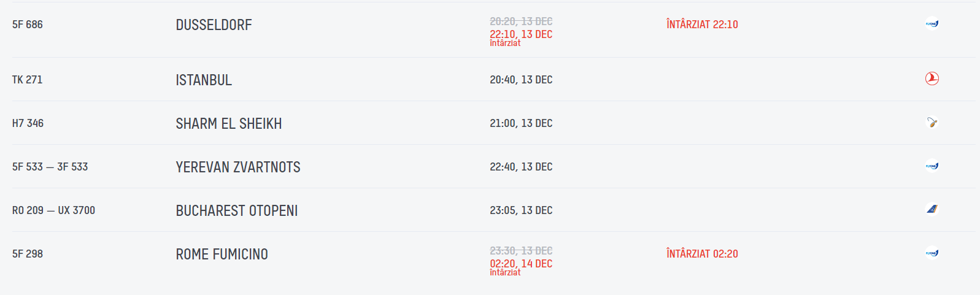Click flight number 5F 686
Screen dimensions: 980x295
click(x=28, y=25)
